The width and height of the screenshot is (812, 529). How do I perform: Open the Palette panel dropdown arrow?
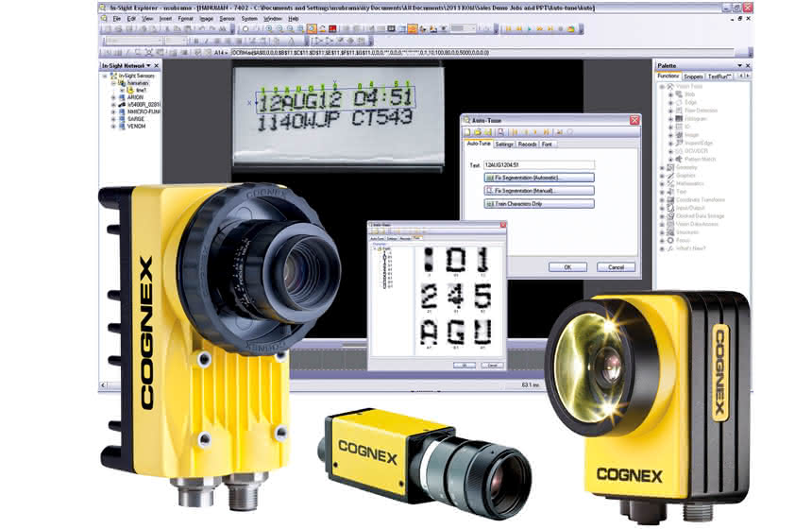pos(739,66)
